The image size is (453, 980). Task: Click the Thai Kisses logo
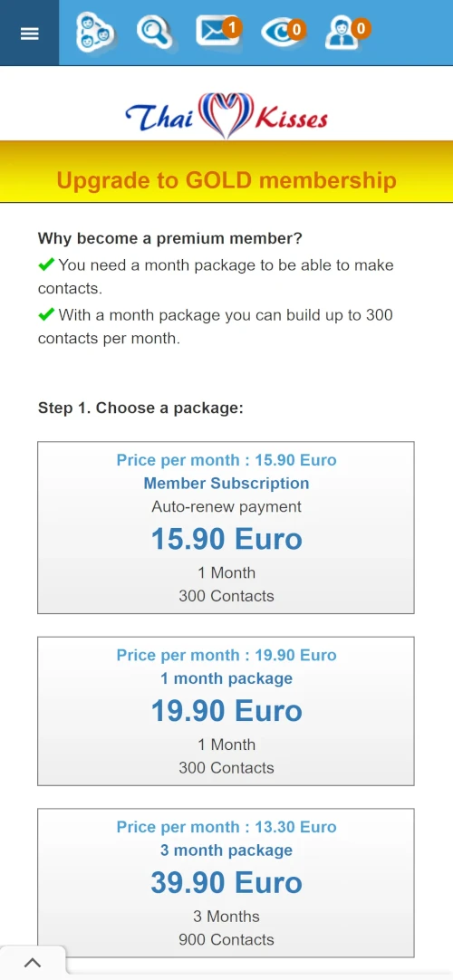click(226, 116)
